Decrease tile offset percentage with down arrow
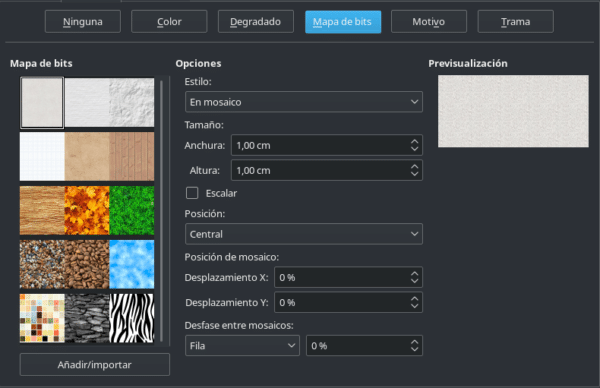Image resolution: width=600 pixels, height=388 pixels. click(x=414, y=349)
